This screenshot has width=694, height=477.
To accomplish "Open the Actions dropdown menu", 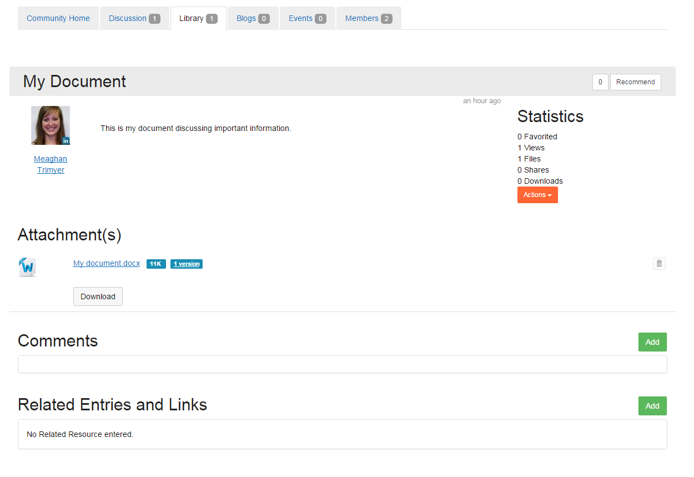I will [x=537, y=195].
